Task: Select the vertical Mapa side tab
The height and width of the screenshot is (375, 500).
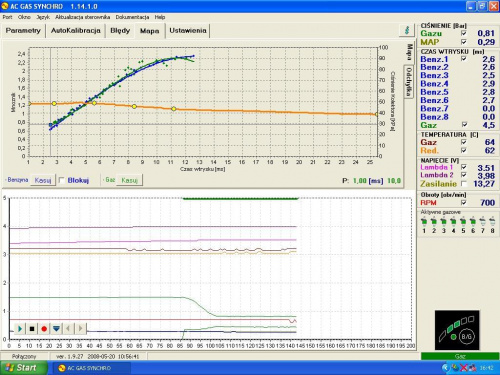Action: [410, 52]
